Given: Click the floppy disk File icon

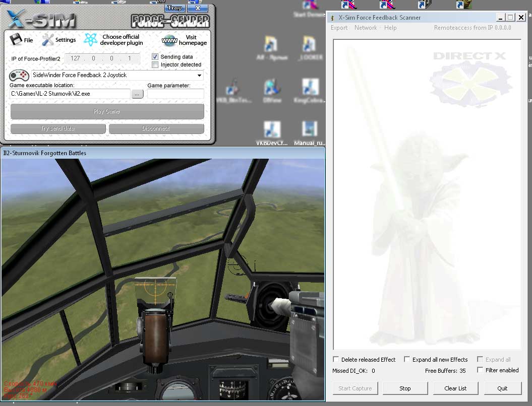Looking at the screenshot, I should click(16, 40).
